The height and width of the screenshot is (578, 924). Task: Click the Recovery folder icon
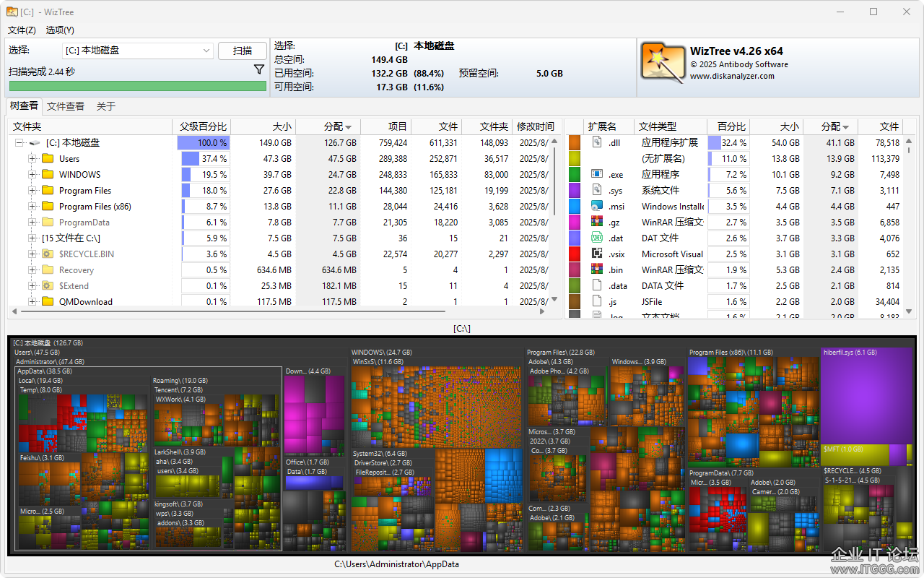coord(48,269)
